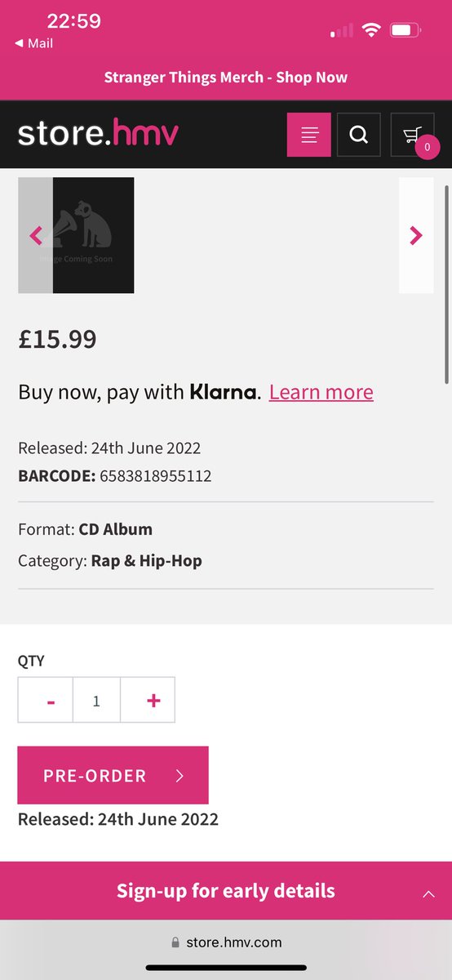Tap the cart item count badge
This screenshot has width=452, height=980.
click(x=427, y=148)
